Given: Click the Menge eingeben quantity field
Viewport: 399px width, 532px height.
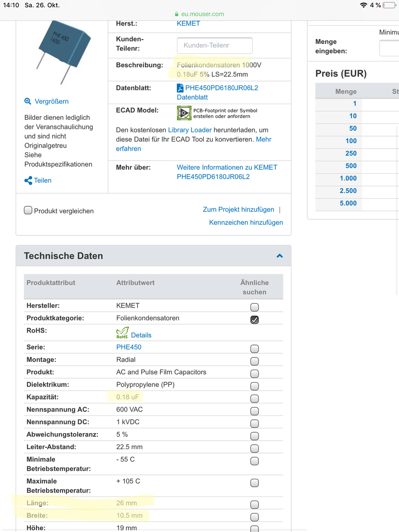Looking at the screenshot, I should coord(389,48).
